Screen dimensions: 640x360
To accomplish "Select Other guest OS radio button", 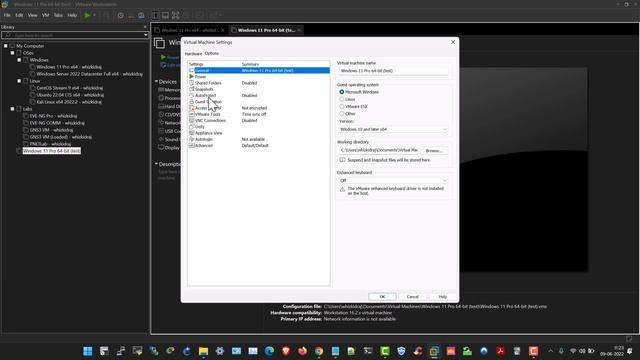I will pos(342,113).
